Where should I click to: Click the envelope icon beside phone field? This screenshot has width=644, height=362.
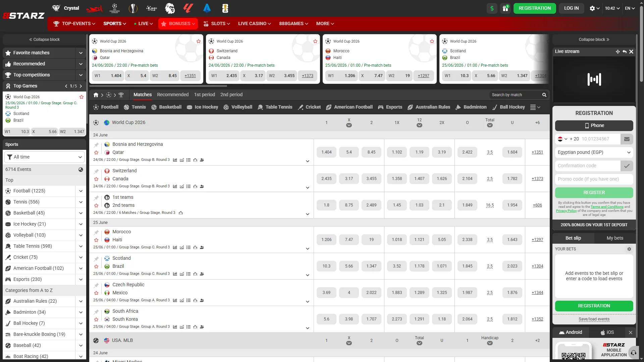627,139
